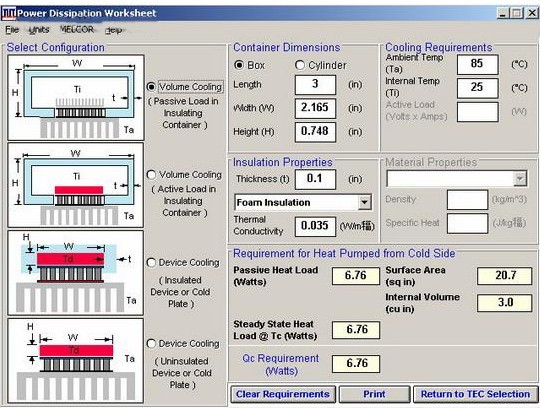Click the insulation Thickness input field

315,179
